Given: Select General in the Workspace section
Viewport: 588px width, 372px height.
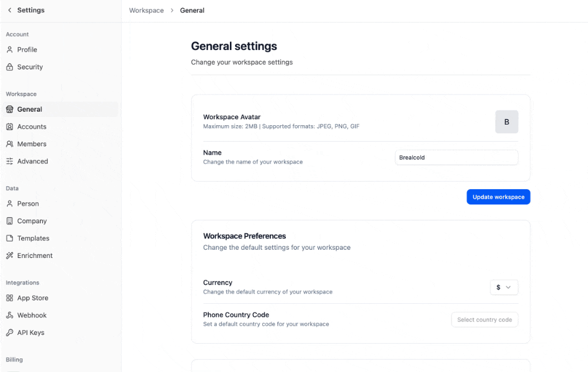Looking at the screenshot, I should 60,109.
